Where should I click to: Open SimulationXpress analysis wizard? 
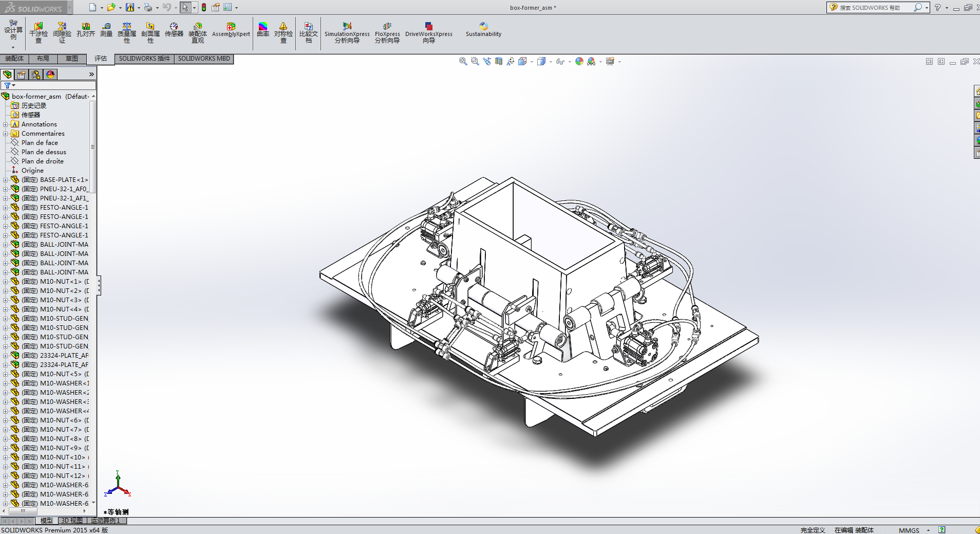coord(347,32)
